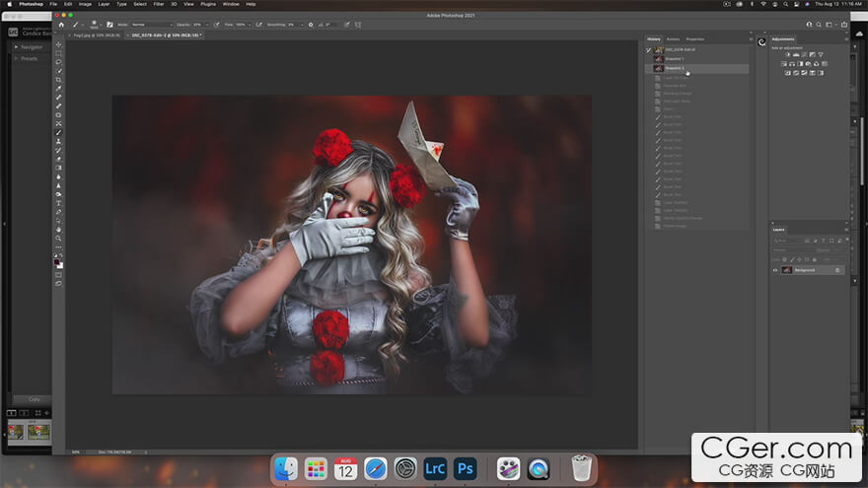Select the Lasso tool
The image size is (868, 488).
[x=58, y=62]
